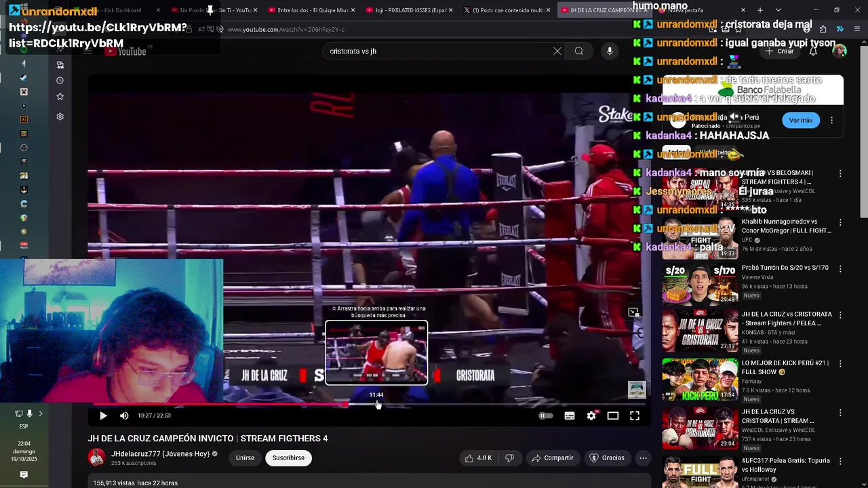Click Ver más on Banco Falabella ad
The width and height of the screenshot is (868, 488).
click(801, 120)
